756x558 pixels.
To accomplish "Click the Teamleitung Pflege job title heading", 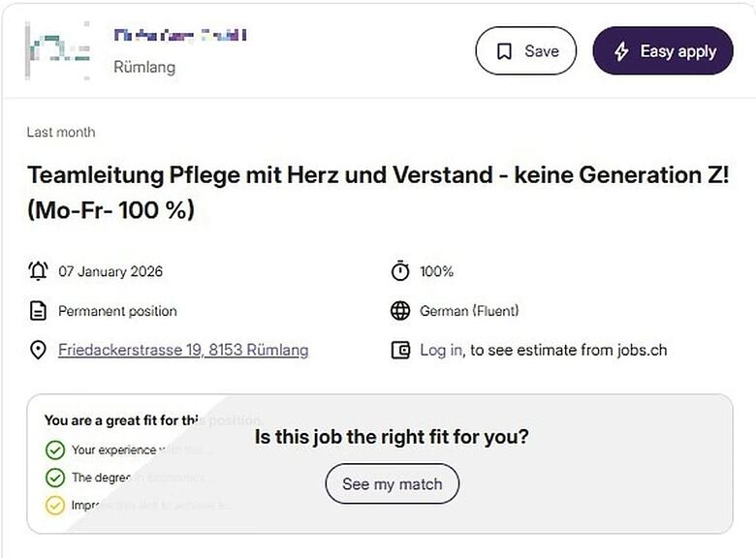I will coord(378,192).
